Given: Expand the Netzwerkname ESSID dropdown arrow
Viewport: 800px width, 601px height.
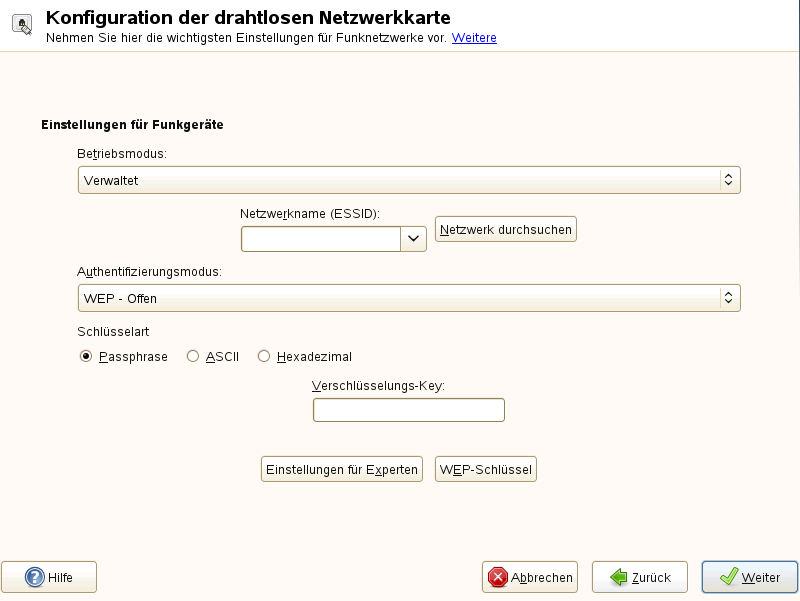Looking at the screenshot, I should [x=413, y=238].
